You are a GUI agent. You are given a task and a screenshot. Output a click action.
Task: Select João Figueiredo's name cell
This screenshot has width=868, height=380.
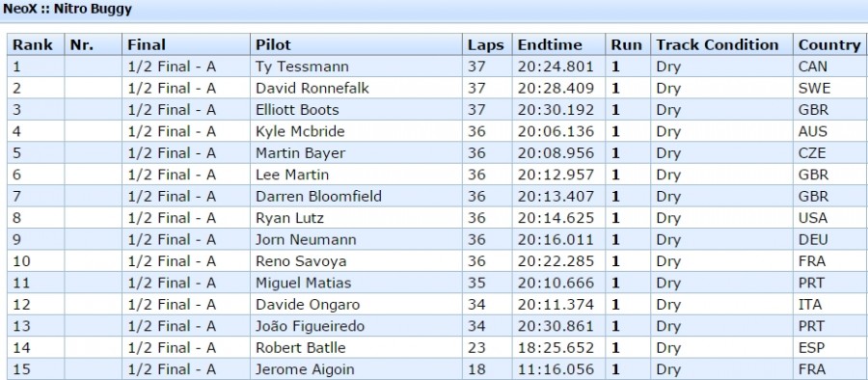click(356, 326)
